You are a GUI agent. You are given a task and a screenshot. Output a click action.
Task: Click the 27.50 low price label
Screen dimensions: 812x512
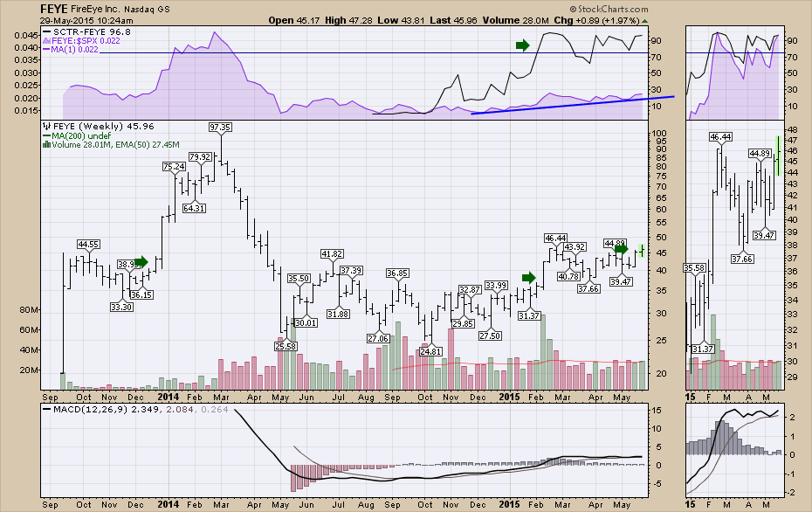[x=490, y=336]
